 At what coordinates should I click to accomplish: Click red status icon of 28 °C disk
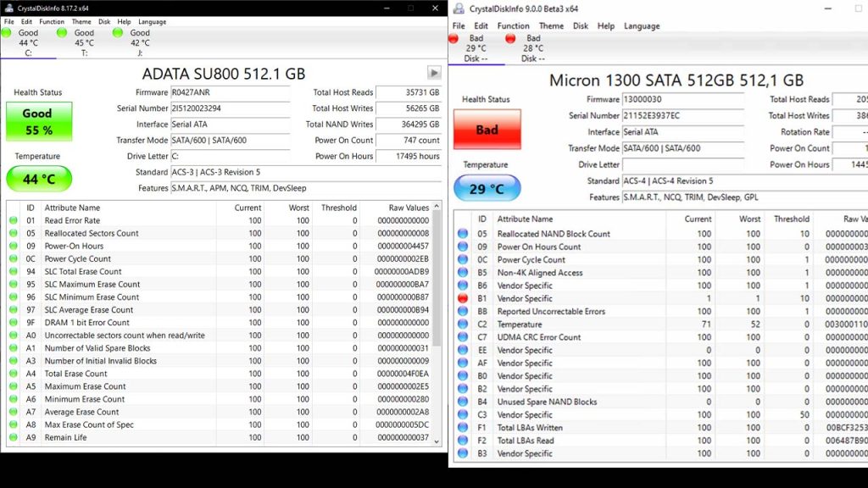pyautogui.click(x=510, y=38)
